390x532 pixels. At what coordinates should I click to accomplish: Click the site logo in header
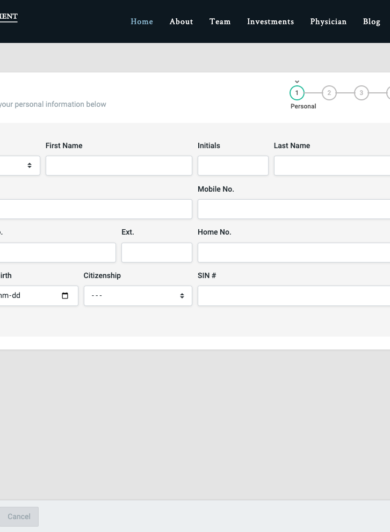click(x=9, y=17)
